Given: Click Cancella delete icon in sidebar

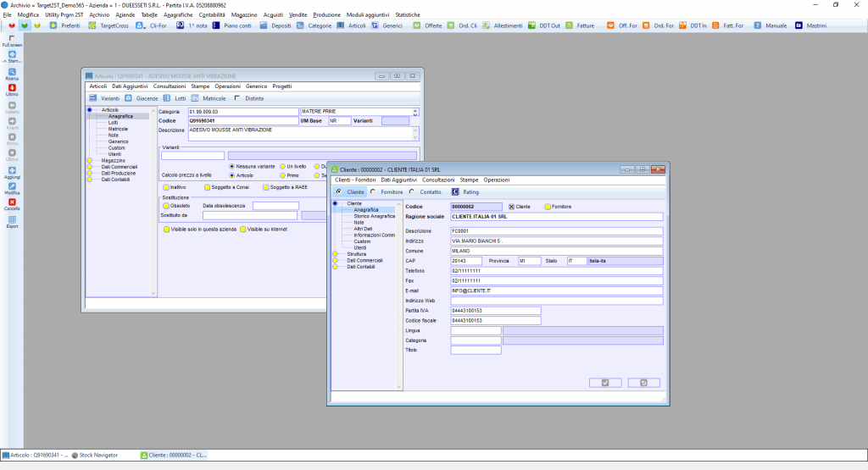Looking at the screenshot, I should (12, 205).
